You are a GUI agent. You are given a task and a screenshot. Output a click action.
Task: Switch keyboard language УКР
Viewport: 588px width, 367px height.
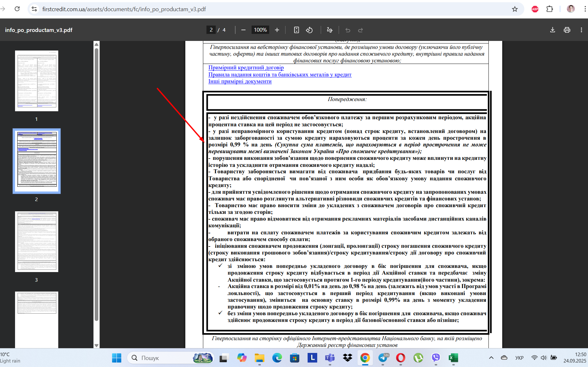(520, 358)
